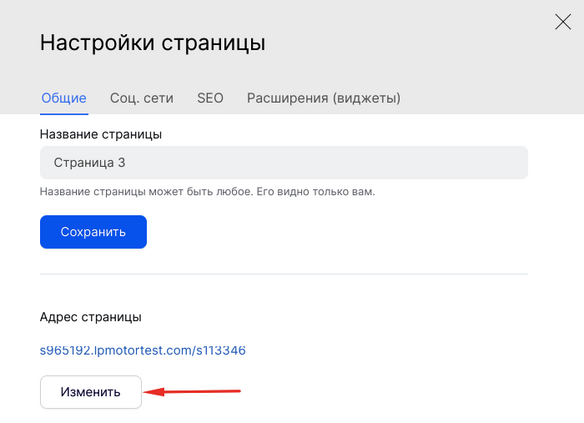584x423 pixels.
Task: Select the SEO tab
Action: 210,98
